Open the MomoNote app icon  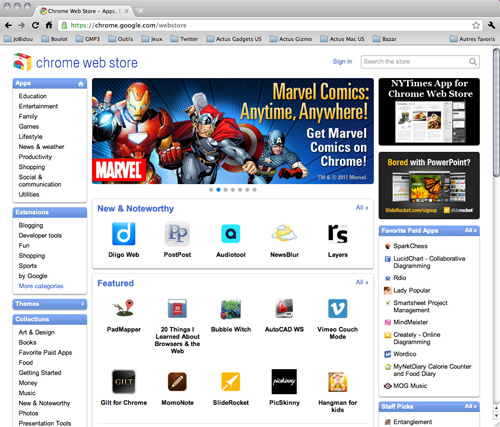point(177,382)
